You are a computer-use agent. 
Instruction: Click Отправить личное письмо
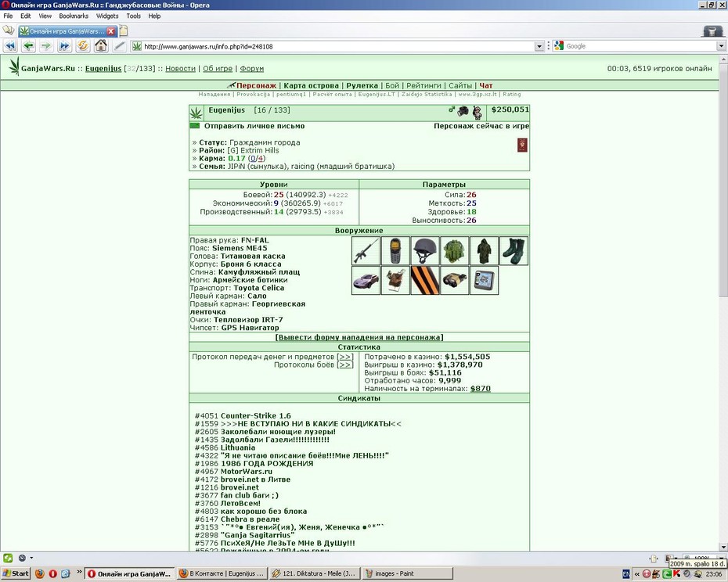point(254,126)
